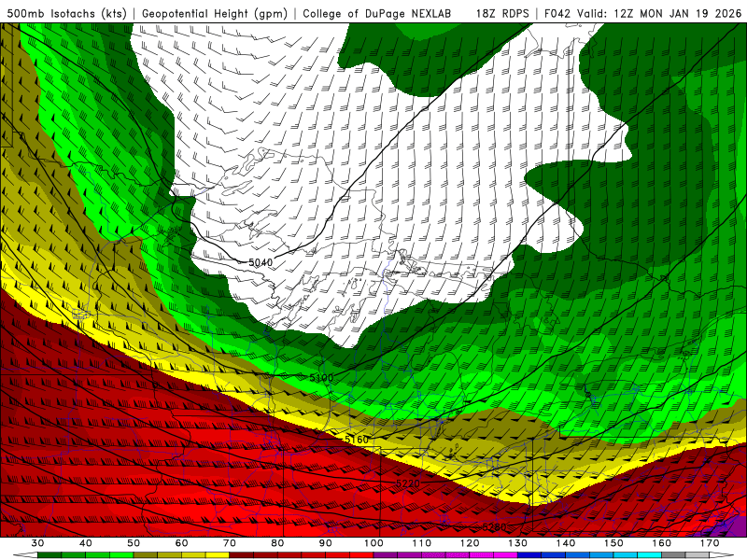The height and width of the screenshot is (560, 747).
Task: Click the 50 value on the color scale
Action: tap(134, 543)
